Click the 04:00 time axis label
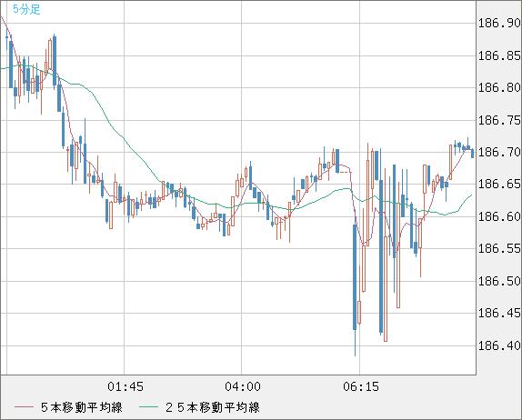This screenshot has width=522, height=420. pyautogui.click(x=243, y=386)
